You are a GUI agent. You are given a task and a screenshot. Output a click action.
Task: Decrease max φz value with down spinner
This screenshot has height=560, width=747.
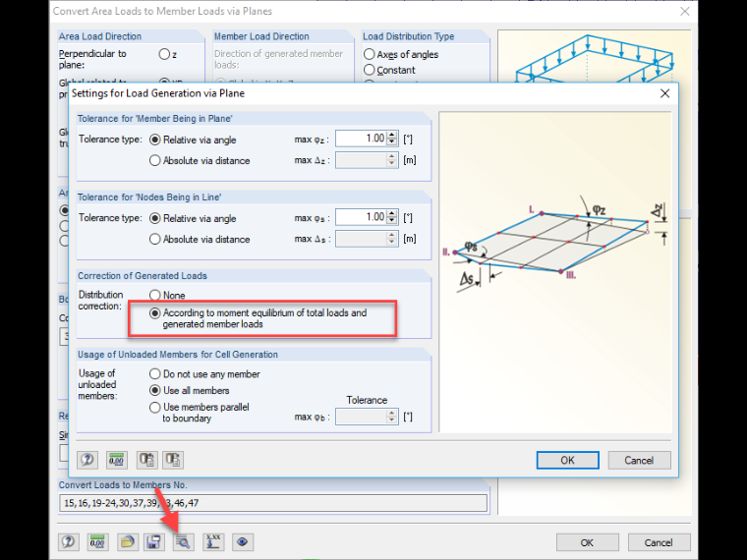coord(392,142)
